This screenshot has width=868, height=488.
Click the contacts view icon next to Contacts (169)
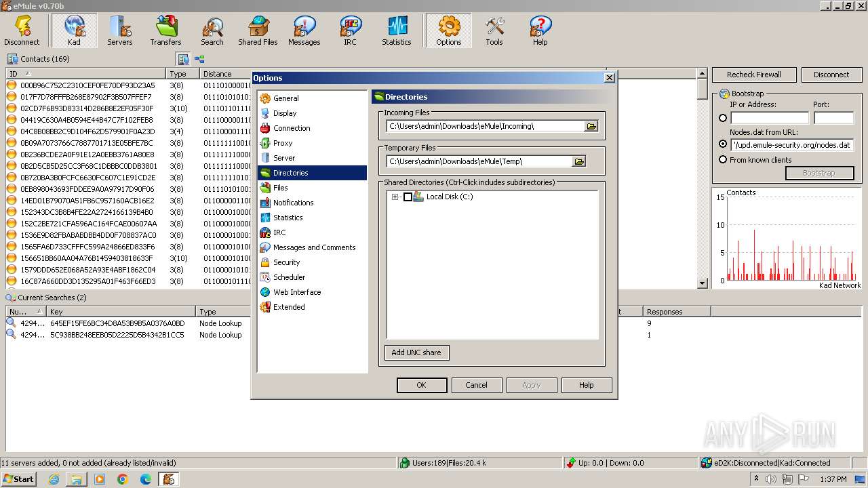click(183, 59)
